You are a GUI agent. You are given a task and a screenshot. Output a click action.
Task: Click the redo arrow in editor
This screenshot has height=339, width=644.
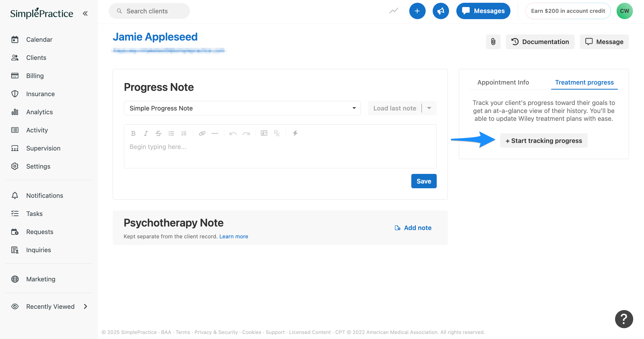tap(246, 133)
